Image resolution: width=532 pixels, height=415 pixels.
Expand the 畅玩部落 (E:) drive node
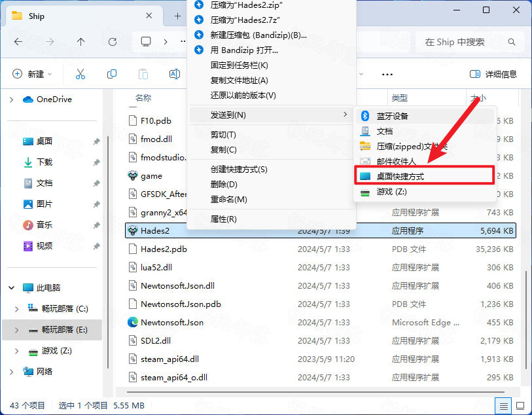tap(16, 330)
